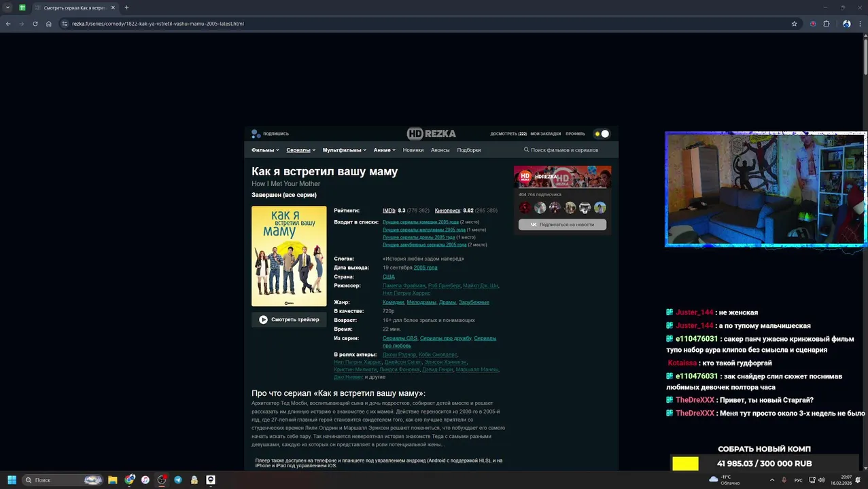868x489 pixels.
Task: Click the HDrezka logo in header
Action: pyautogui.click(x=432, y=133)
